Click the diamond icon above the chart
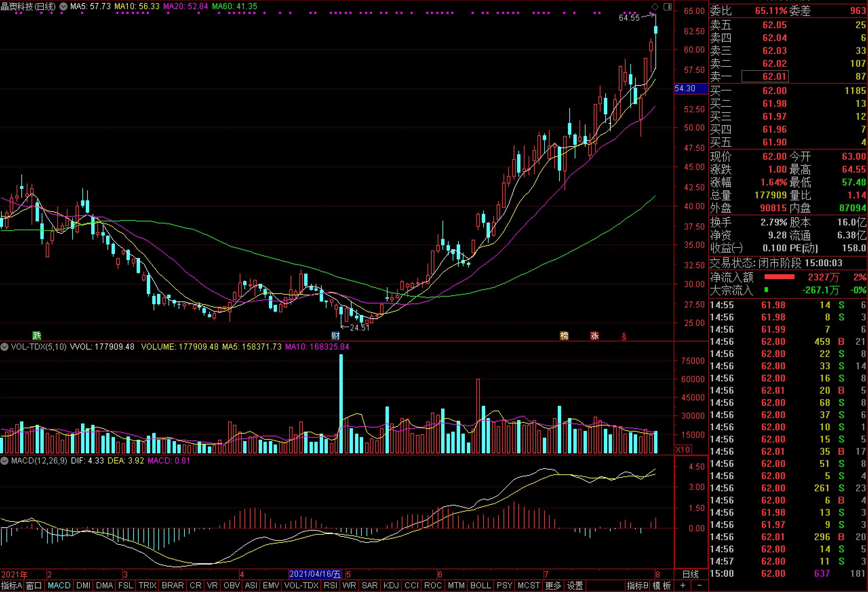868x592 pixels. point(655,6)
